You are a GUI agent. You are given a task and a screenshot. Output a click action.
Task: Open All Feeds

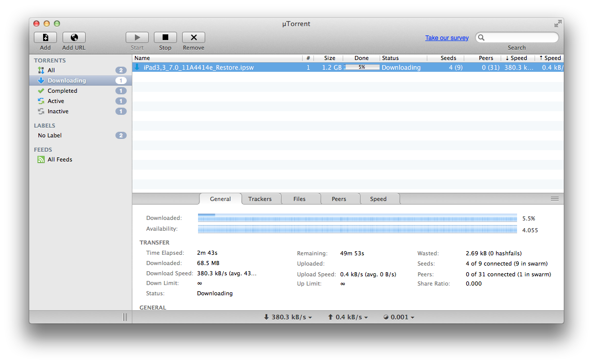pyautogui.click(x=81, y=159)
